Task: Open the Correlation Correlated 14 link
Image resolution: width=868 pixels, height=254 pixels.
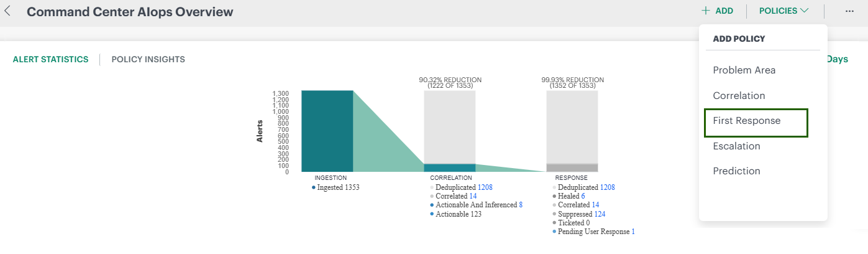Action: tap(473, 195)
